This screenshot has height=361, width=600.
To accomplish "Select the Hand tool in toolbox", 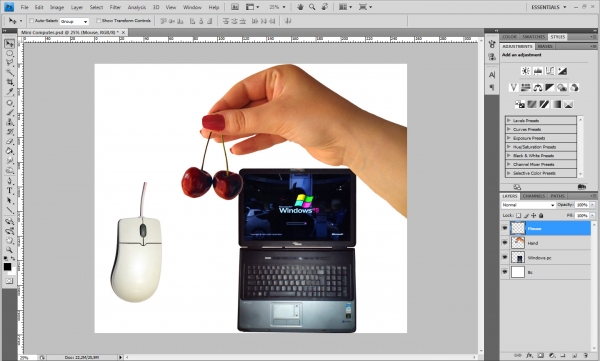I will pyautogui.click(x=9, y=241).
